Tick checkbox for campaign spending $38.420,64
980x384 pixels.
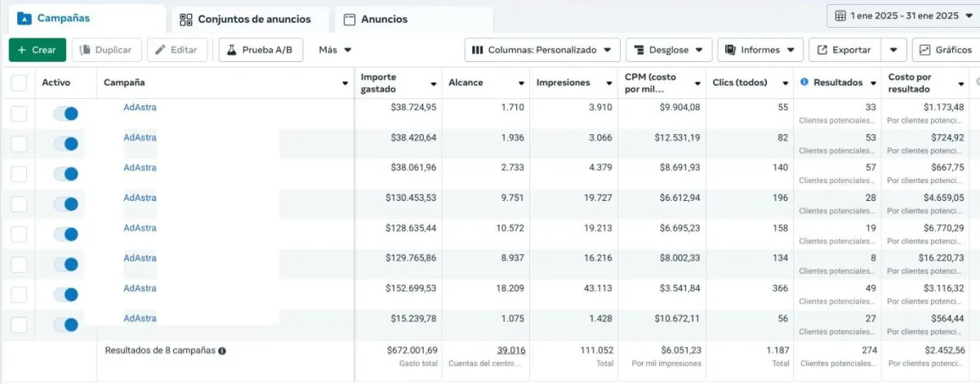(x=19, y=144)
